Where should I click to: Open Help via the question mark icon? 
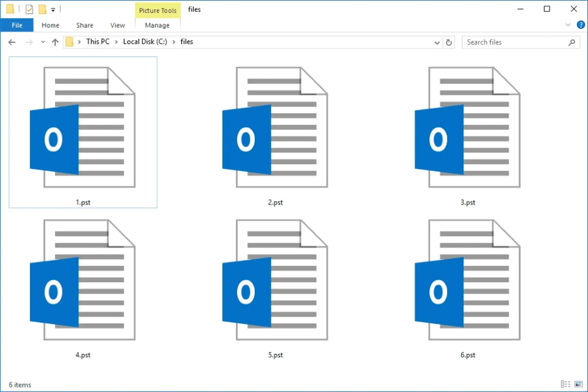click(581, 25)
